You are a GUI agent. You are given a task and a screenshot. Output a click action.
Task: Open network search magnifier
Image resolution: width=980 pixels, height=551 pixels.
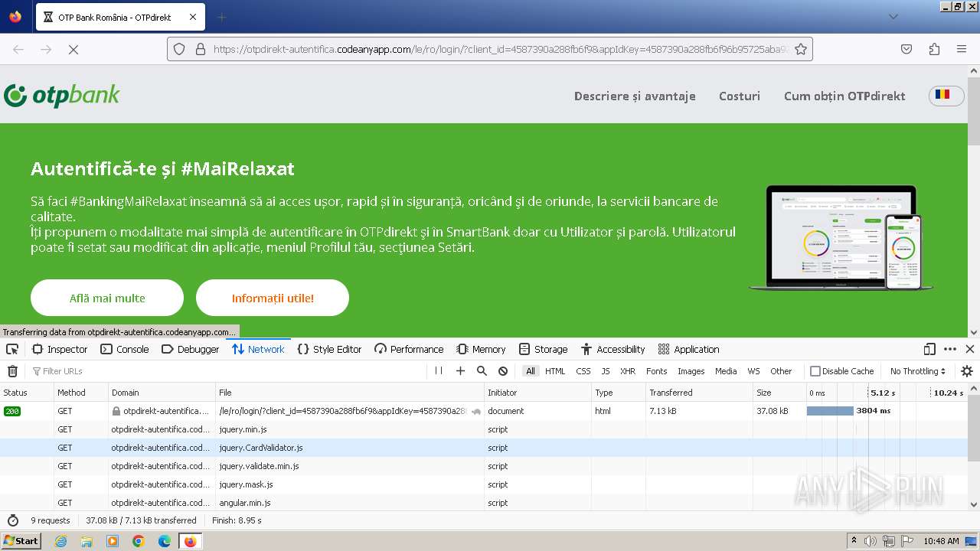click(482, 371)
